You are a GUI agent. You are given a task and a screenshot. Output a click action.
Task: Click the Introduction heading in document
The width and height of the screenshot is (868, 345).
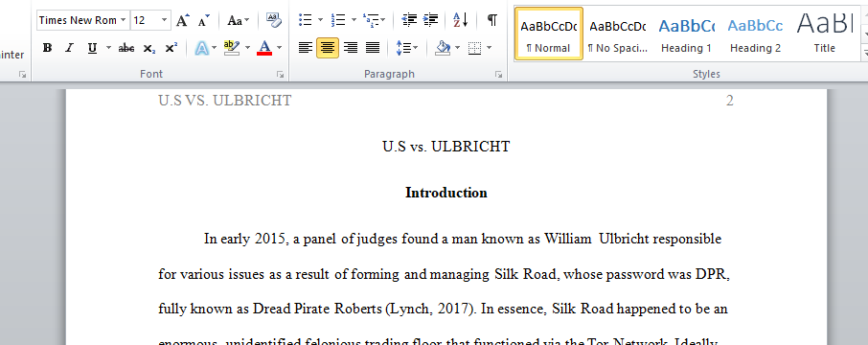point(446,193)
